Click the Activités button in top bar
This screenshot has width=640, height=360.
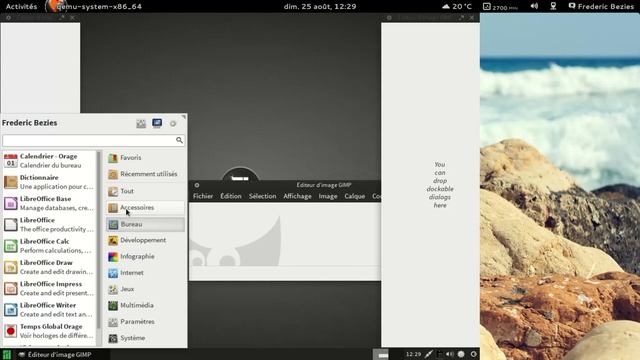tap(21, 7)
